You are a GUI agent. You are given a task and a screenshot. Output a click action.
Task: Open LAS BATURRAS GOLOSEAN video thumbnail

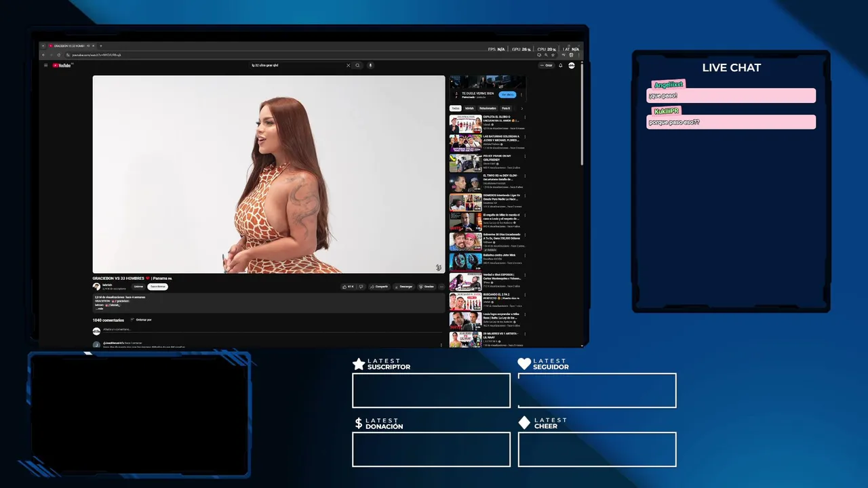click(465, 143)
